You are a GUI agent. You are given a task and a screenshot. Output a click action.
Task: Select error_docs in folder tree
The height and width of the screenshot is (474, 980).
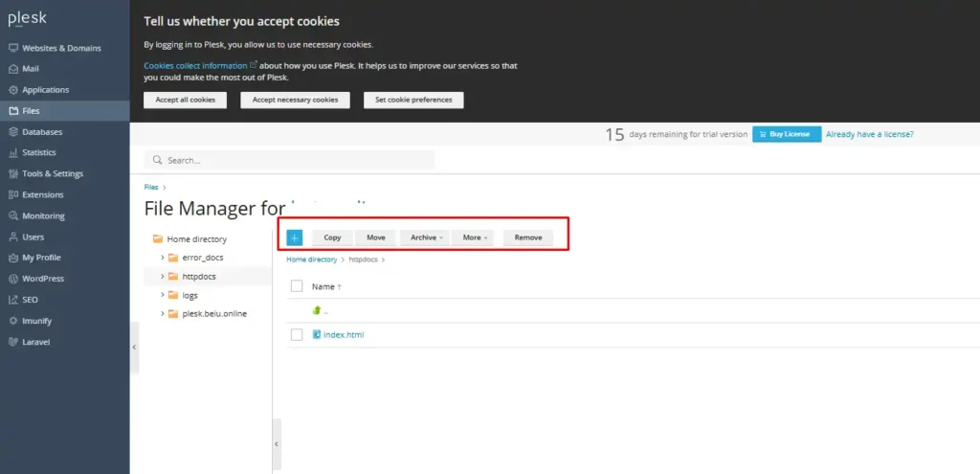pyautogui.click(x=203, y=257)
